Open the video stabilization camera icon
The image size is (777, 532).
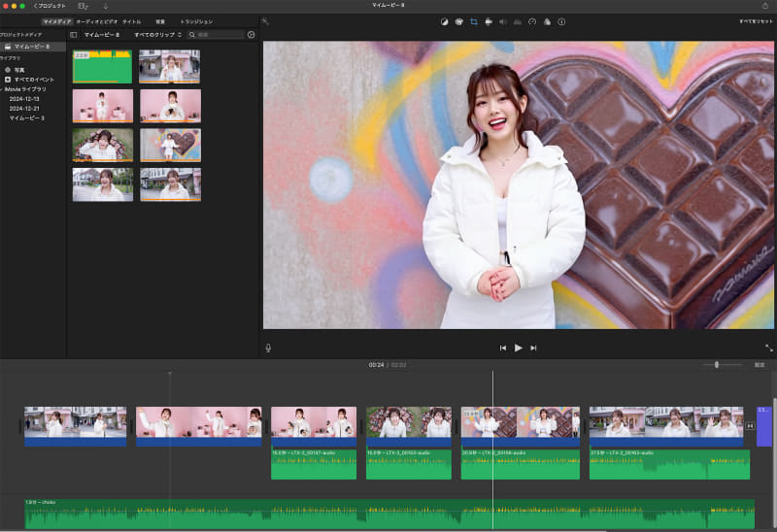click(x=489, y=21)
